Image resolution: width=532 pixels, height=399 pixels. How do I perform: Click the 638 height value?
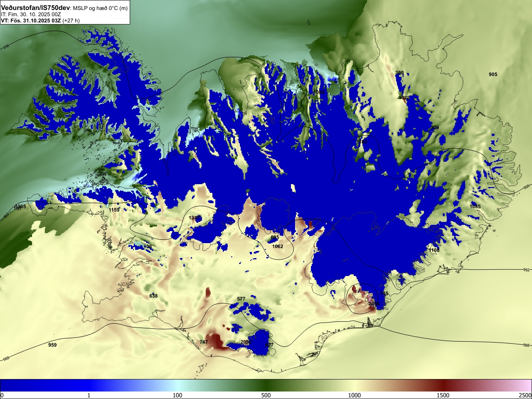153,296
